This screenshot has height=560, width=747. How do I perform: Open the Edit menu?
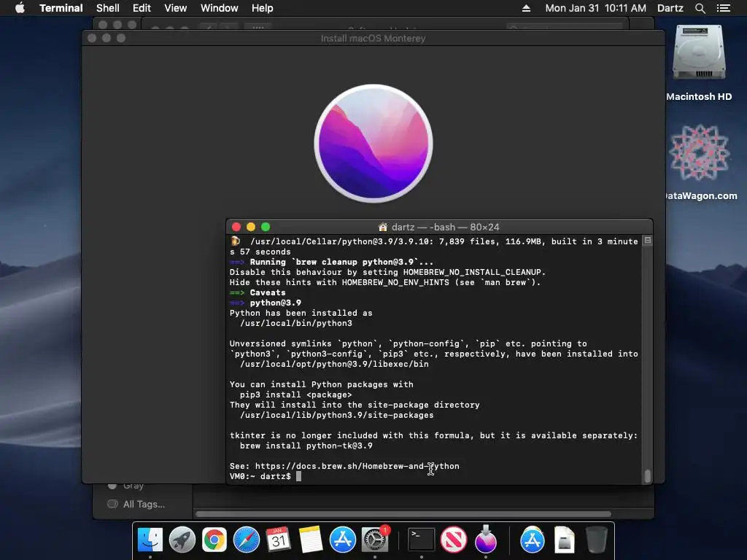(142, 8)
